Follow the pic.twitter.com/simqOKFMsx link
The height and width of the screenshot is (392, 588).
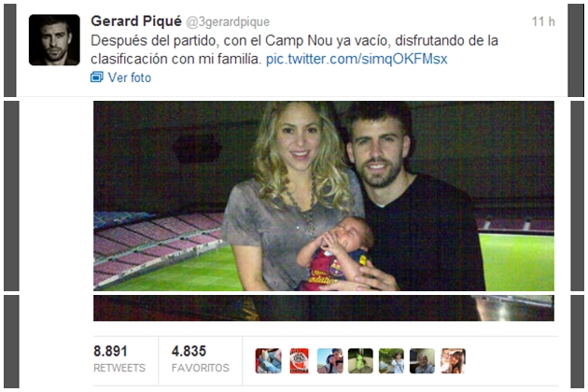pos(357,59)
